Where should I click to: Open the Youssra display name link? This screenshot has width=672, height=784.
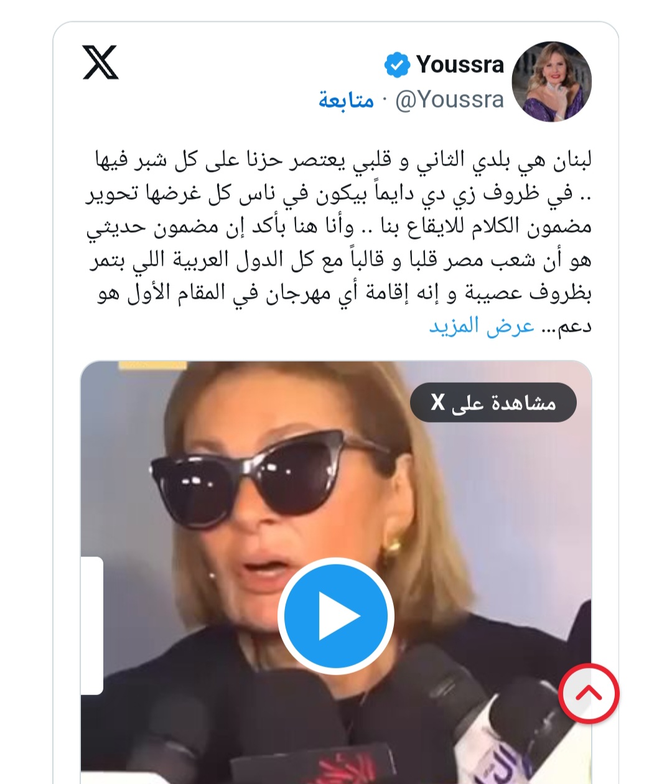460,64
